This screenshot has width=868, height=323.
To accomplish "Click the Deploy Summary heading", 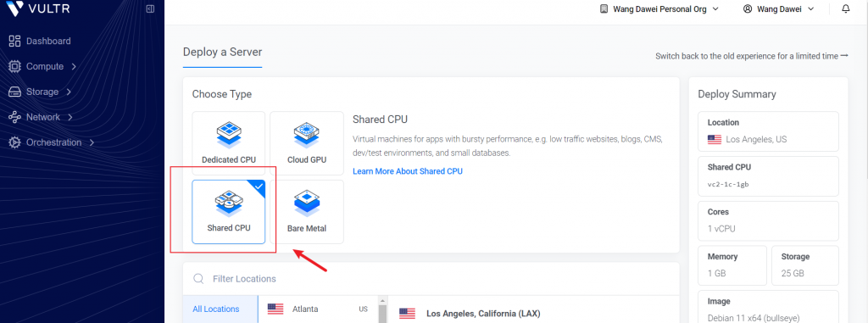I will pyautogui.click(x=737, y=94).
